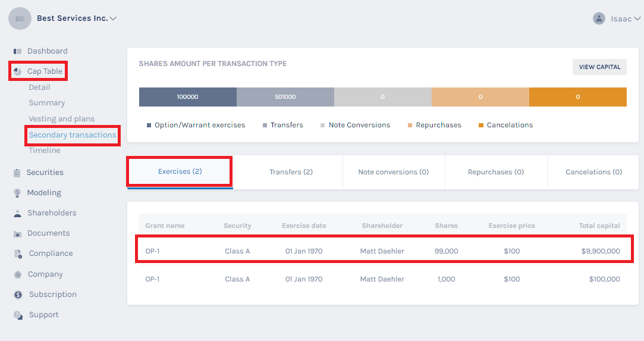Screen dimensions: 644x341
Task: Click the $9,900,000 total capital cell
Action: [601, 251]
